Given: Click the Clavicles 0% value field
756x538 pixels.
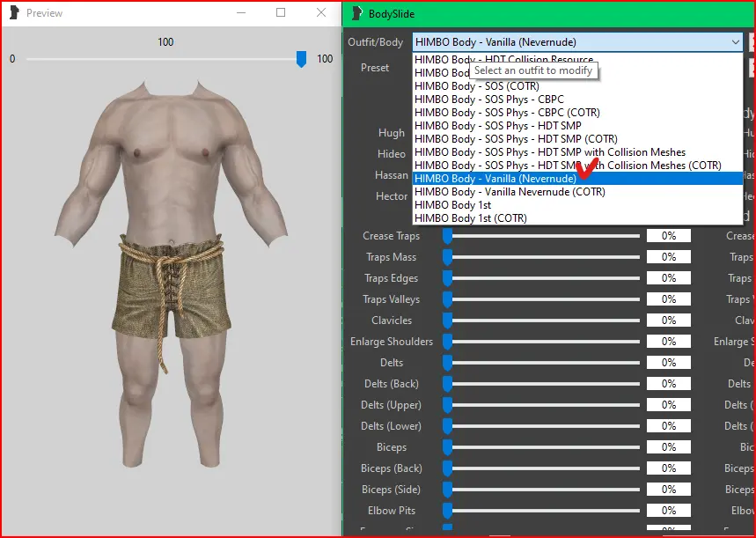Looking at the screenshot, I should pyautogui.click(x=669, y=321).
